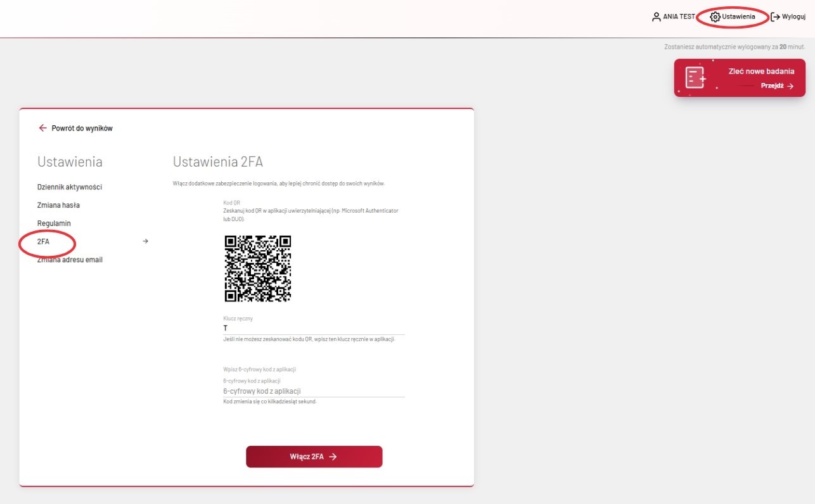Image resolution: width=815 pixels, height=504 pixels.
Task: Click the Zleć nowe badania title text
Action: pyautogui.click(x=762, y=71)
